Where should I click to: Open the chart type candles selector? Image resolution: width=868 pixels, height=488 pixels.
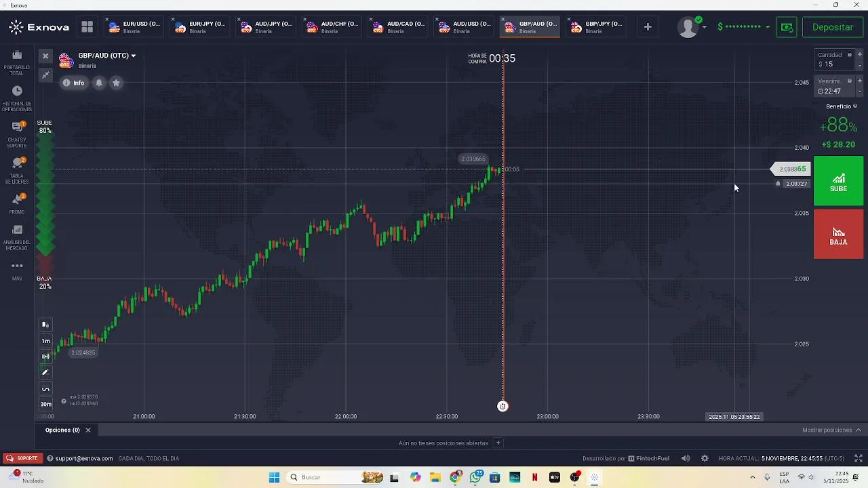(45, 325)
